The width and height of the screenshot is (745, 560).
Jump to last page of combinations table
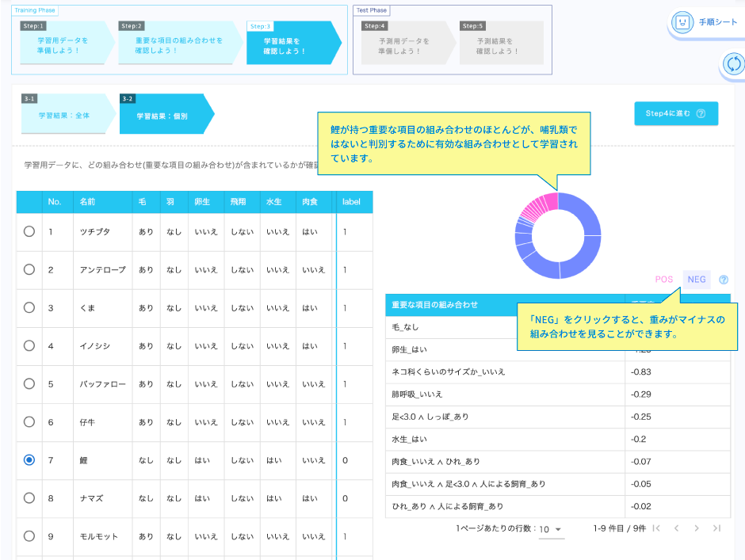[x=717, y=528]
